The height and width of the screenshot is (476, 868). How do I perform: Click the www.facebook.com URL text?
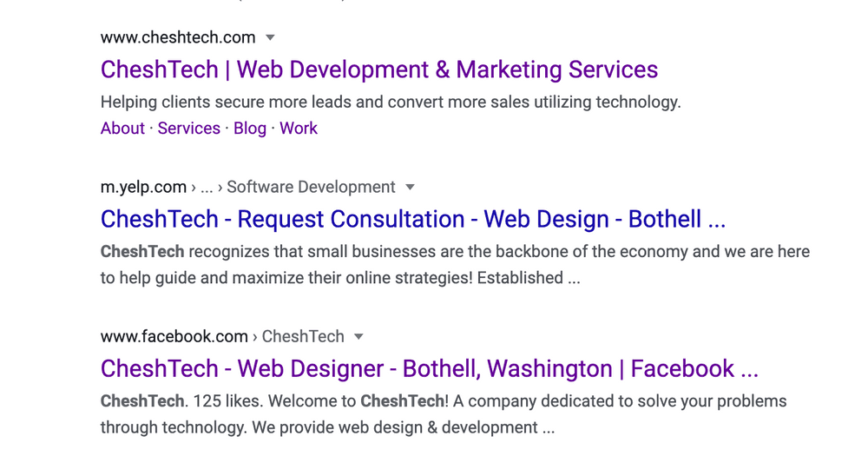[174, 336]
